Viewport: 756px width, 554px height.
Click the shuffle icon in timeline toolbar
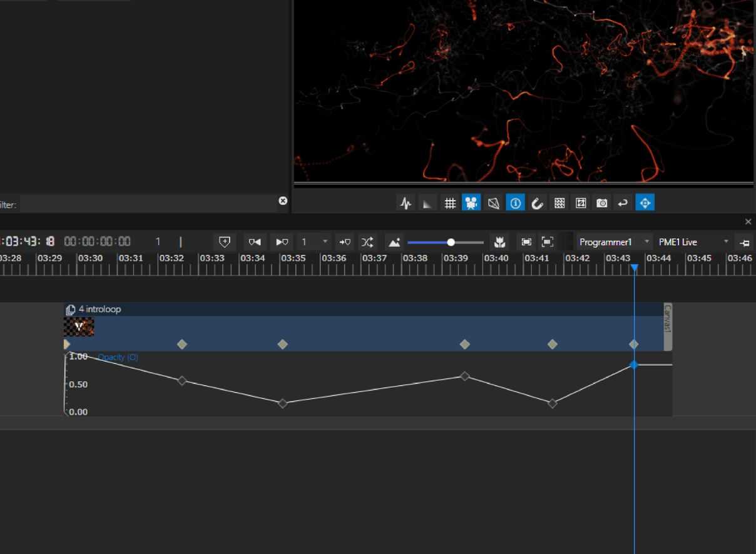(367, 242)
